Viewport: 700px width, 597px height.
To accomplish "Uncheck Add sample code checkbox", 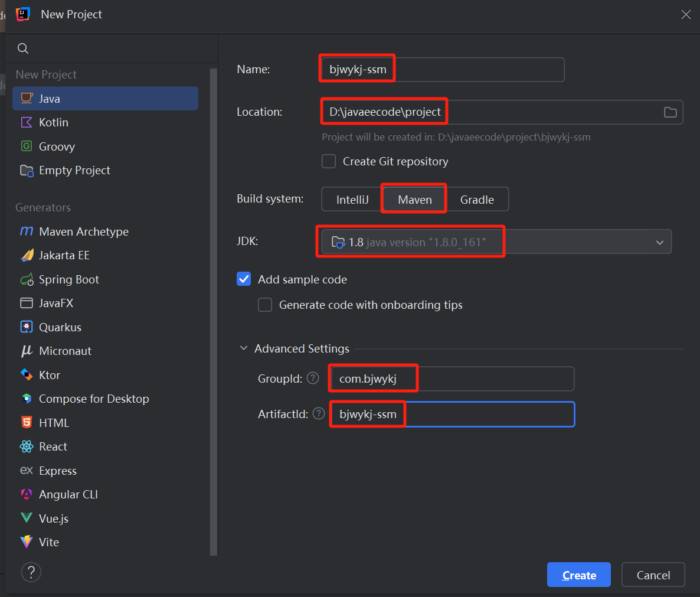I will (x=244, y=279).
